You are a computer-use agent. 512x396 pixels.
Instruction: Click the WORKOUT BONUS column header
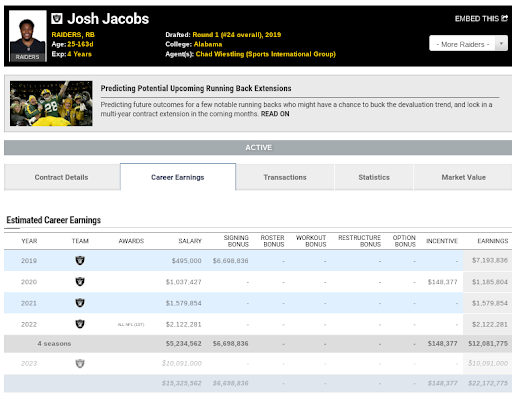point(311,241)
